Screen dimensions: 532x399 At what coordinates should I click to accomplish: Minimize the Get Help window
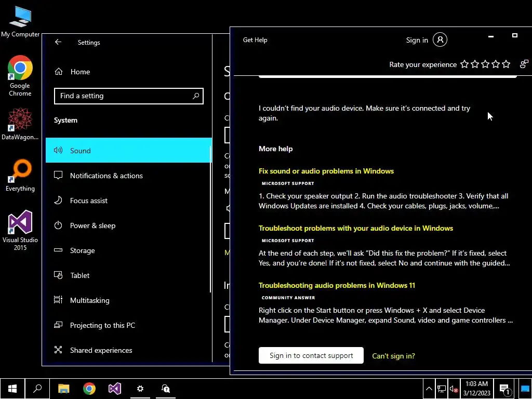(490, 36)
